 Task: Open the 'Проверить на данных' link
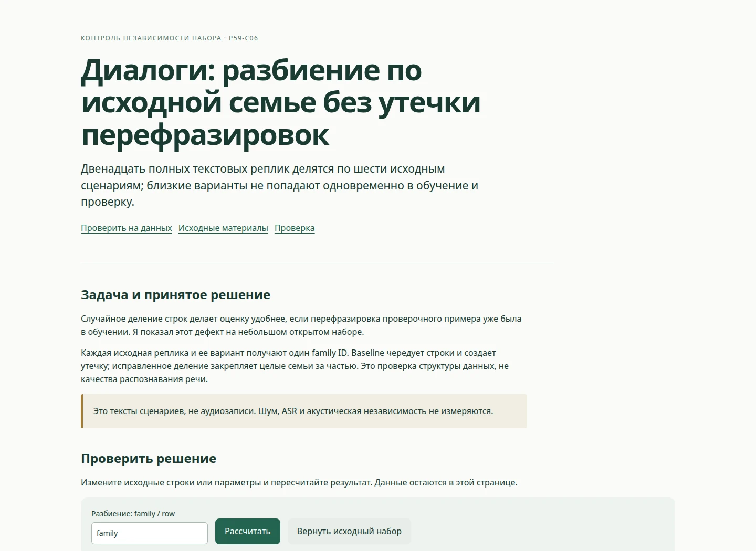(127, 228)
